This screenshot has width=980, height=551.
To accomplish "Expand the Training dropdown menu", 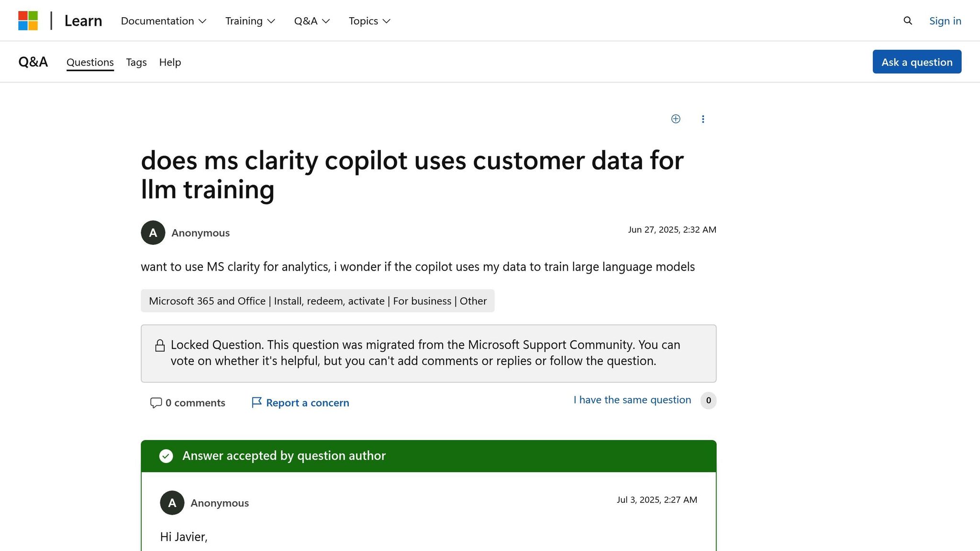I will 250,21.
